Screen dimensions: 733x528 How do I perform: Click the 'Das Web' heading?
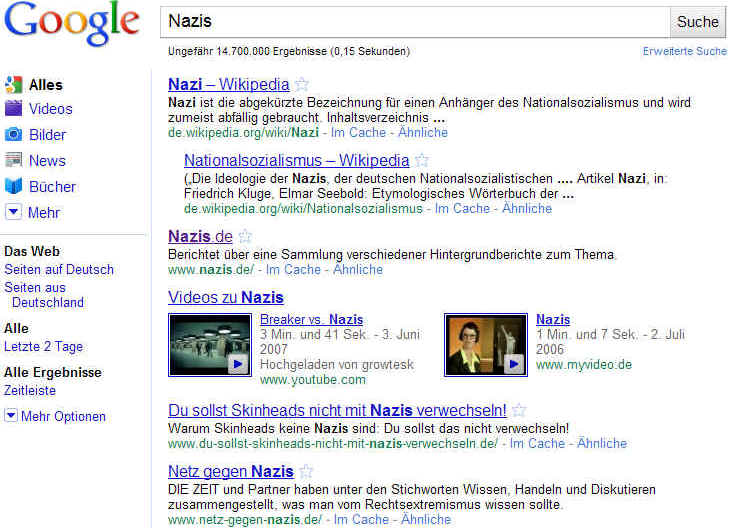(x=32, y=251)
